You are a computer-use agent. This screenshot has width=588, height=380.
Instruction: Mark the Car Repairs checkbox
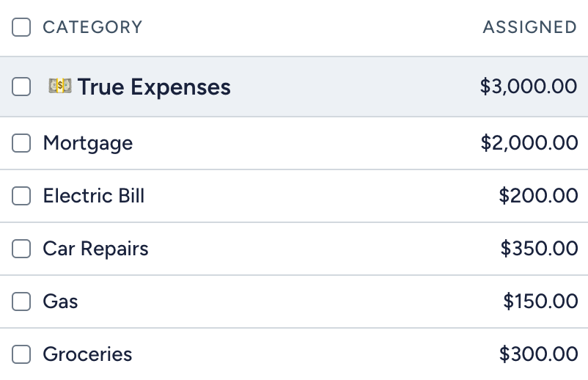coord(21,249)
